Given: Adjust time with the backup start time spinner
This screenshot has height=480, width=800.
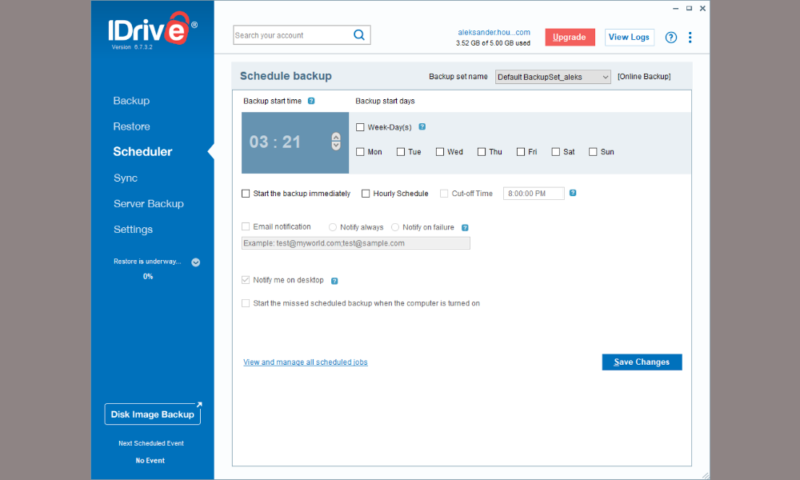Looking at the screenshot, I should [x=335, y=142].
